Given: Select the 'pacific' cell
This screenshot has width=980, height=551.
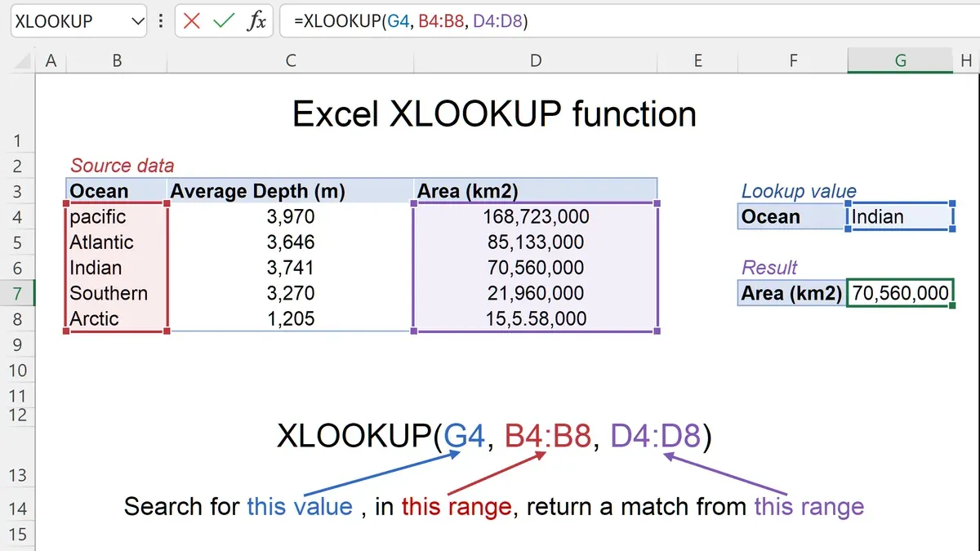Looking at the screenshot, I should tap(117, 217).
